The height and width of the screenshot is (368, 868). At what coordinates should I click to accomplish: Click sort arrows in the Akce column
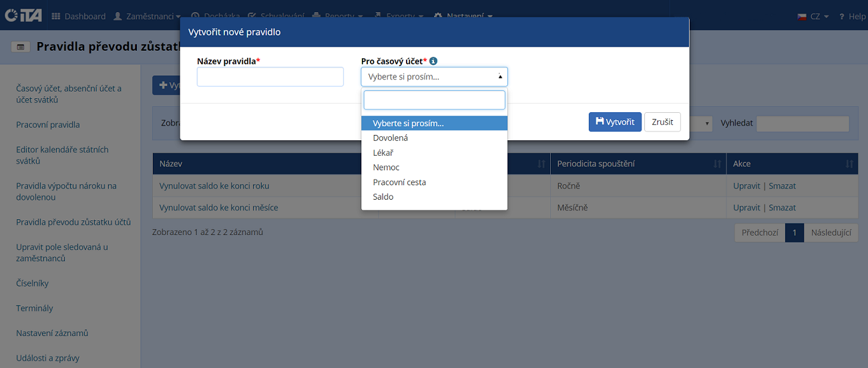849,164
